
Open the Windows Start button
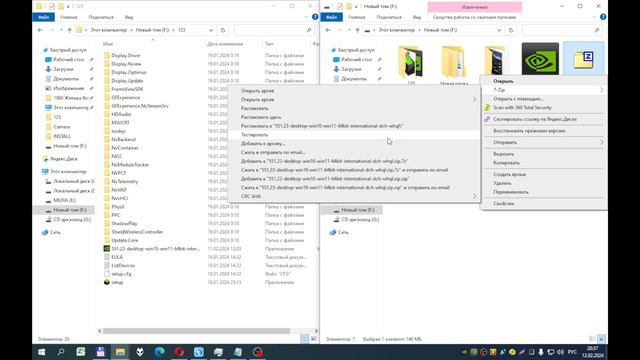point(41,352)
